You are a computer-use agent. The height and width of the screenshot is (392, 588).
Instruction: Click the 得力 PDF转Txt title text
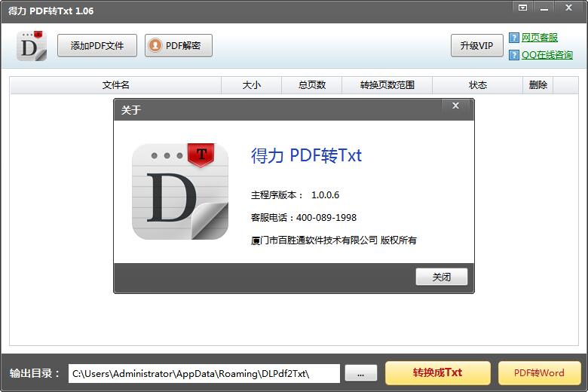306,155
